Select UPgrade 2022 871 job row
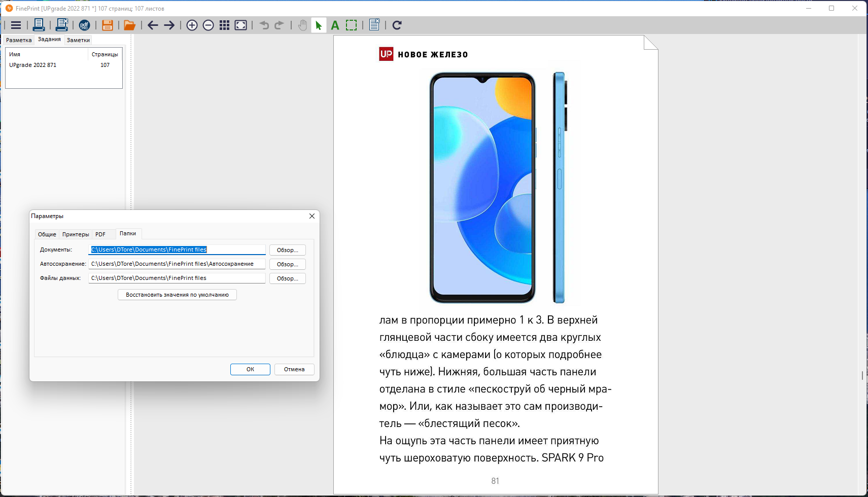 (63, 65)
